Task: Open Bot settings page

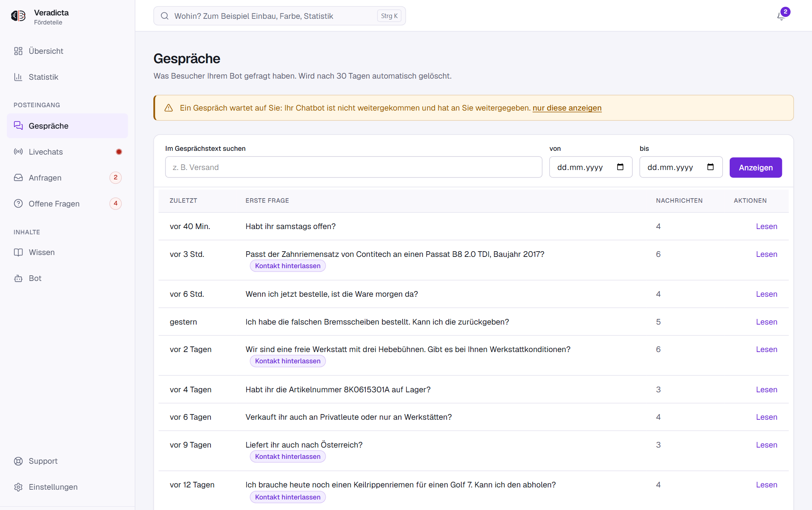Action: pyautogui.click(x=67, y=278)
